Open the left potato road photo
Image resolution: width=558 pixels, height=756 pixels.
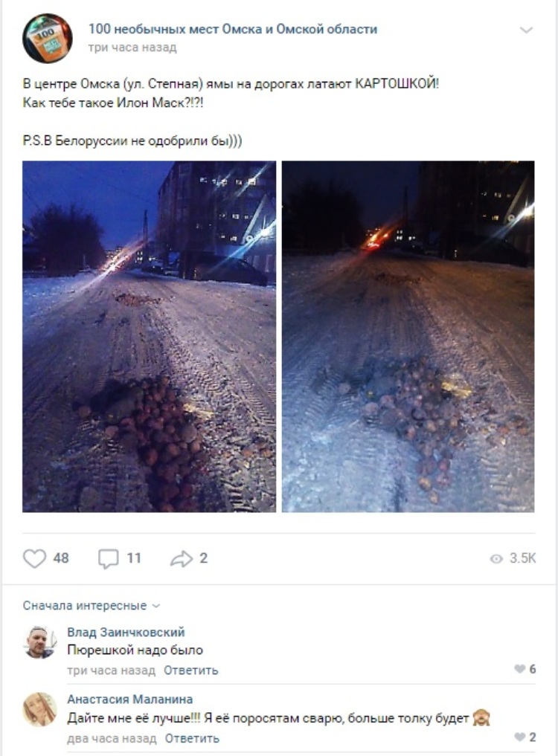coord(149,337)
